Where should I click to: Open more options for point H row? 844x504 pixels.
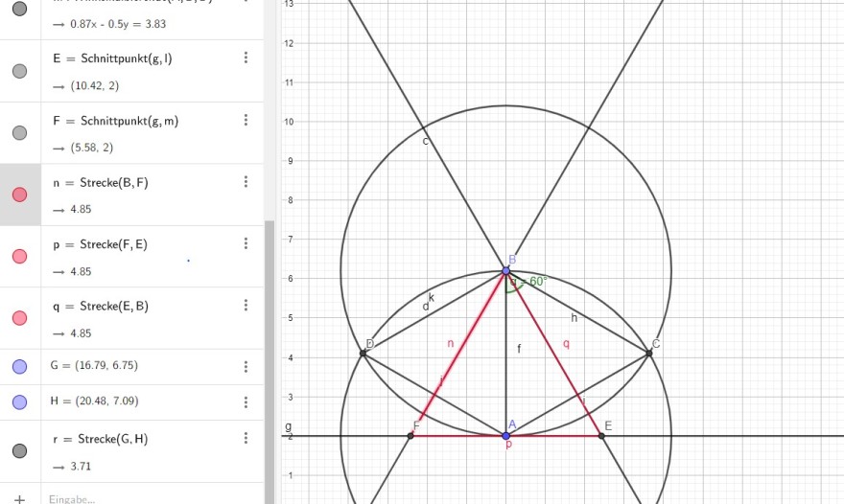(246, 402)
